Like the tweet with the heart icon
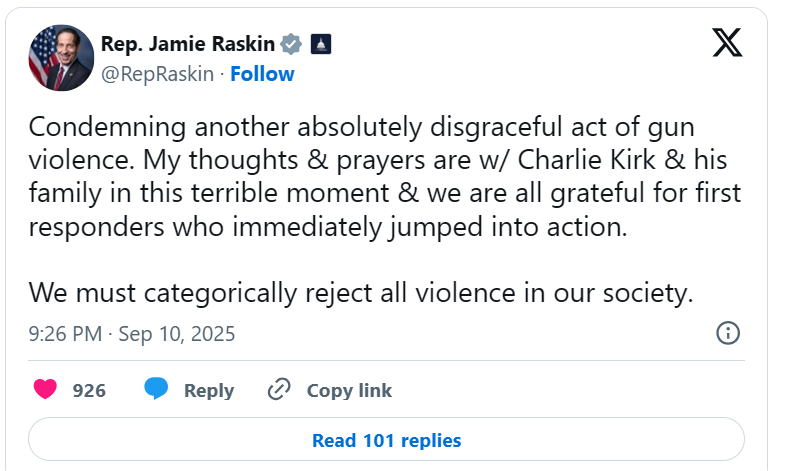Screen dimensions: 788x471 point(45,390)
